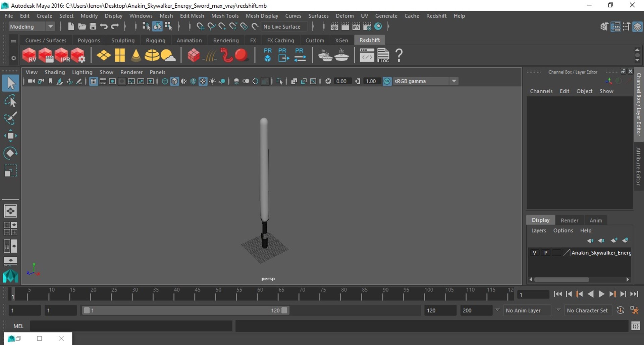
Task: Start Redshift IPR render shelf icon
Action: tap(62, 55)
